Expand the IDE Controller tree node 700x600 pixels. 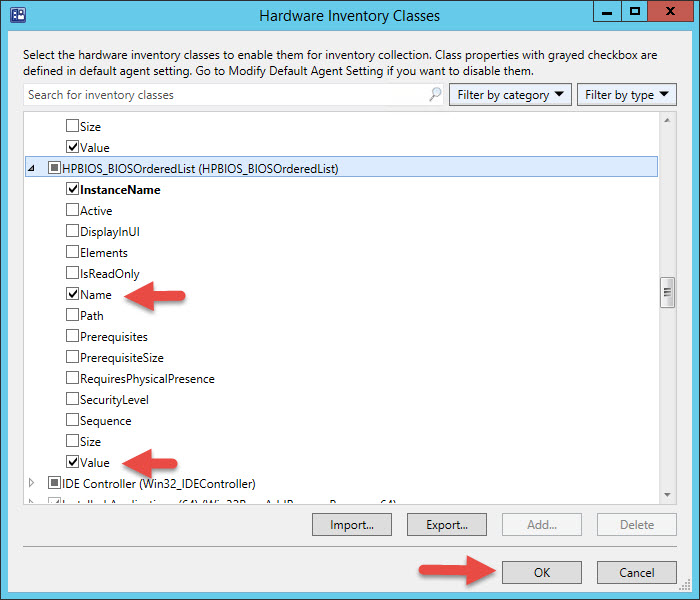click(x=35, y=484)
